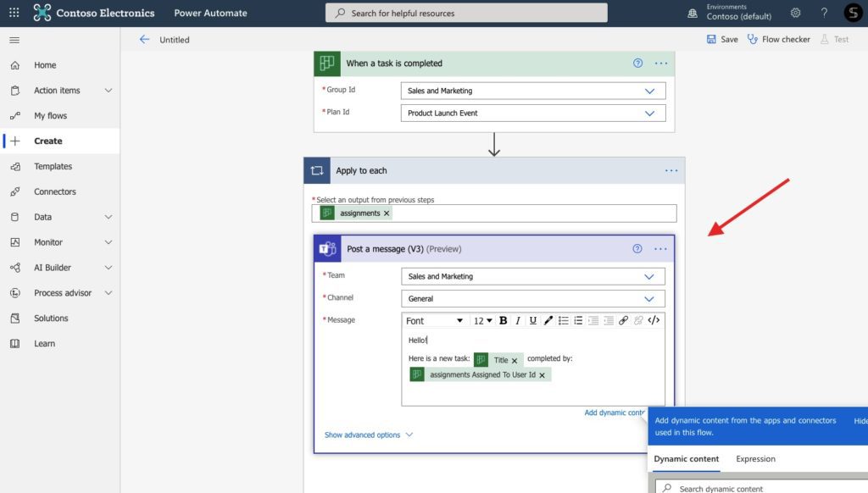Toggle italic formatting in message editor

coord(518,320)
